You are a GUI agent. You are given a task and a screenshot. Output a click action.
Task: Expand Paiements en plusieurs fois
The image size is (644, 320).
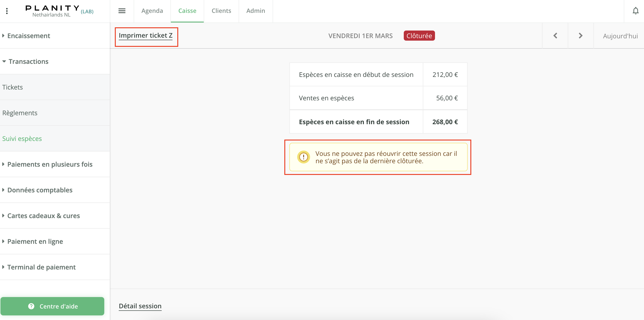click(50, 164)
